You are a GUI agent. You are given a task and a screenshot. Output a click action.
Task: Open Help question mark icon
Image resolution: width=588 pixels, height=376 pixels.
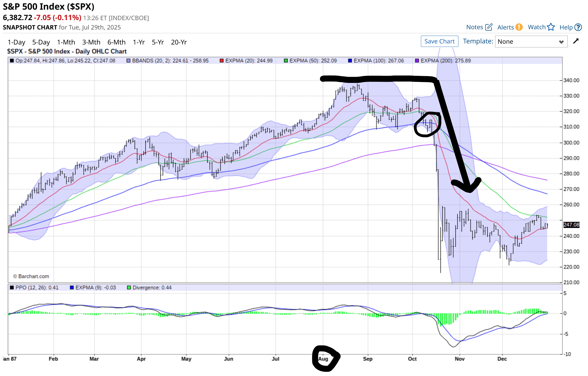point(578,27)
